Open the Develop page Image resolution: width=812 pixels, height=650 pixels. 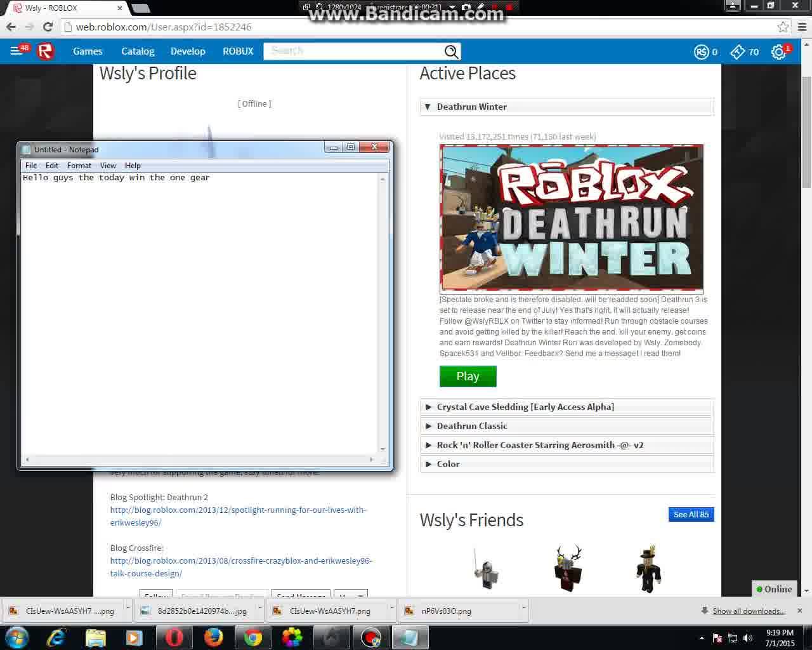[x=188, y=51]
